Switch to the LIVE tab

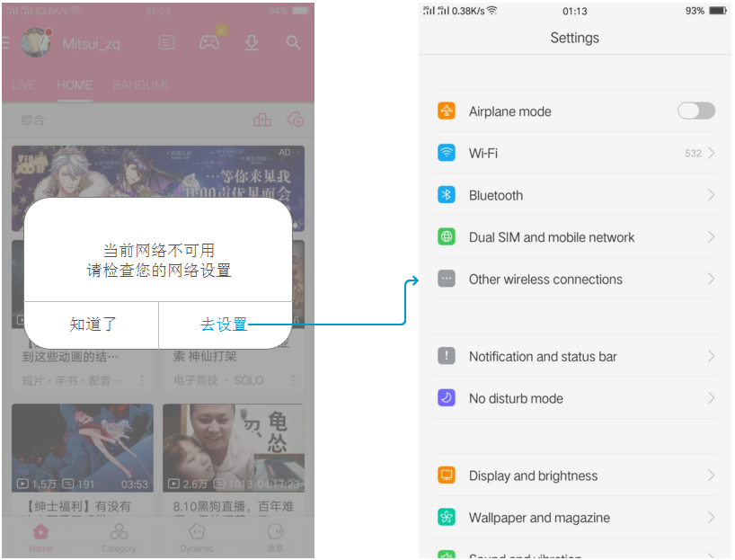[23, 85]
